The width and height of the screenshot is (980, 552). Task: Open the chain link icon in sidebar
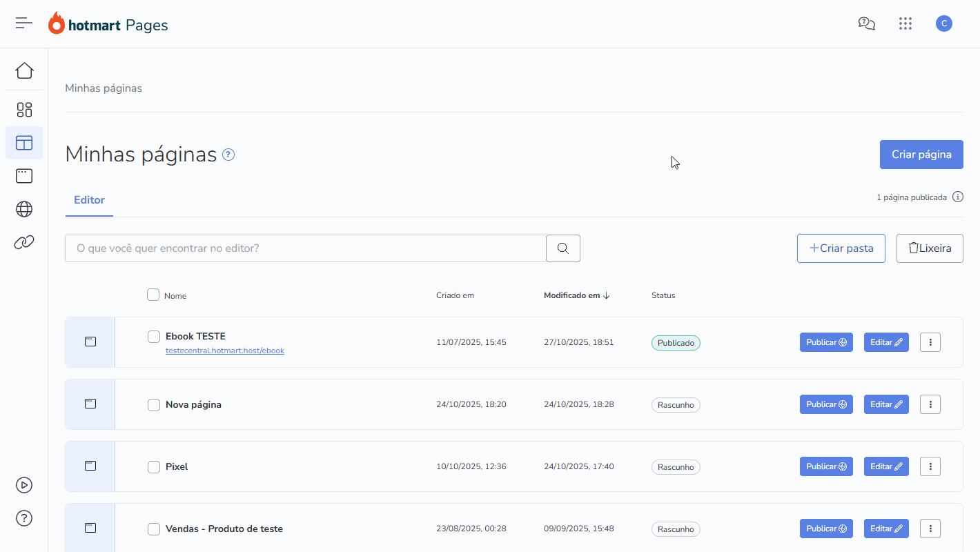pos(24,242)
